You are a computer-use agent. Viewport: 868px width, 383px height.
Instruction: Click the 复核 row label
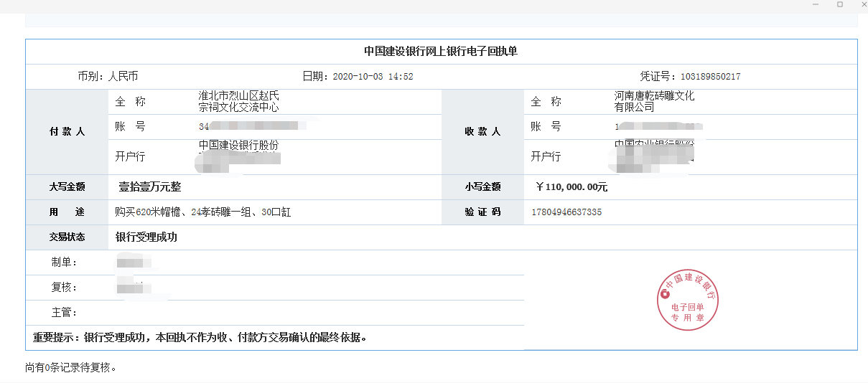(64, 288)
